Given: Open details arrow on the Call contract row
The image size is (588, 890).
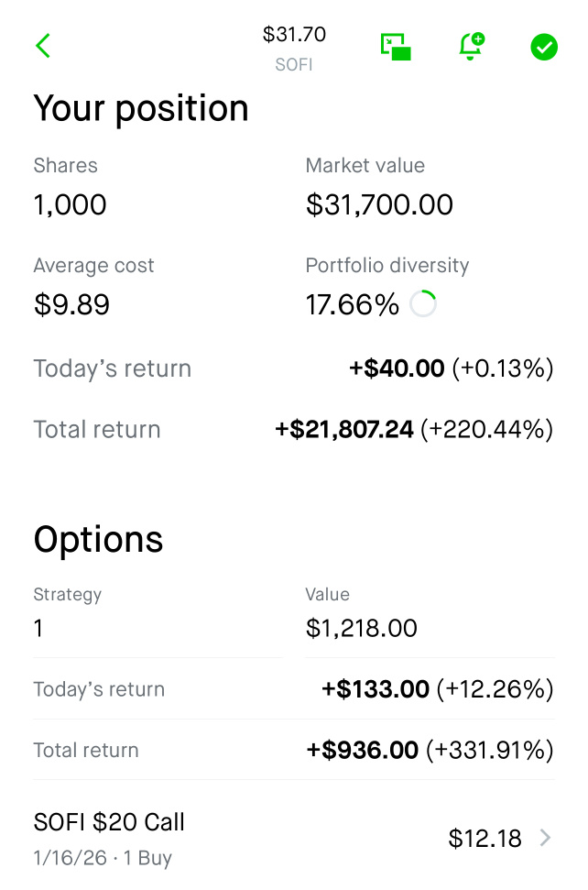Looking at the screenshot, I should click(547, 837).
